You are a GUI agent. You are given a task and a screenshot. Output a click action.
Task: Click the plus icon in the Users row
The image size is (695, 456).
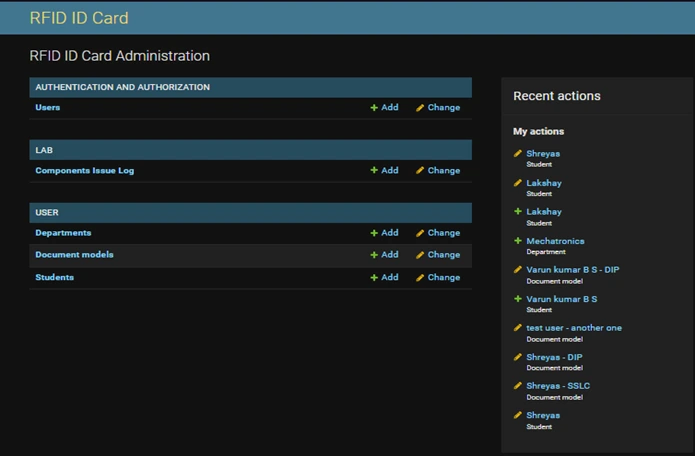point(374,108)
